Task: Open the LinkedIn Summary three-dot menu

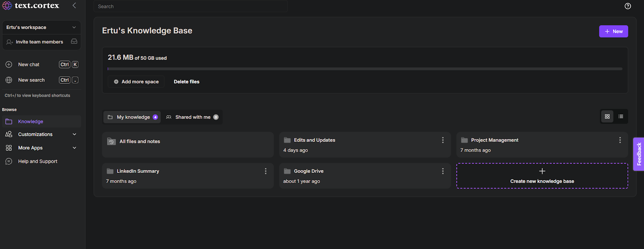Action: pos(266,171)
